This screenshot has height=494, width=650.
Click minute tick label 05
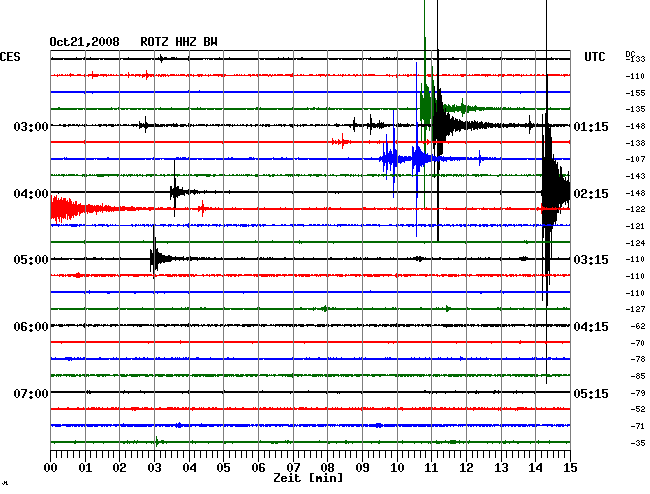point(223,468)
